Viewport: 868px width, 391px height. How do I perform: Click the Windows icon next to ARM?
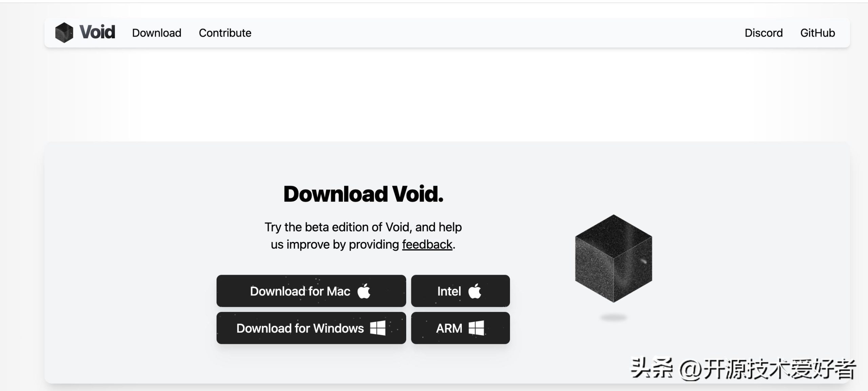click(476, 328)
